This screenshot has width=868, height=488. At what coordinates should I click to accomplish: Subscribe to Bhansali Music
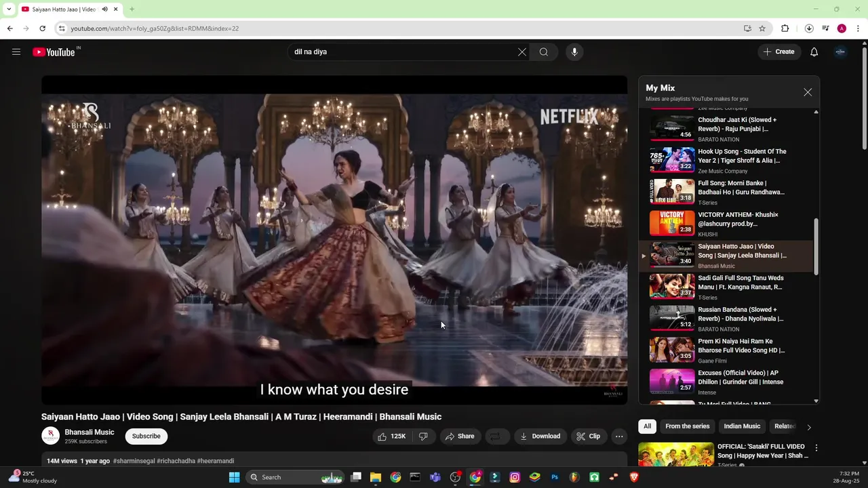(146, 436)
